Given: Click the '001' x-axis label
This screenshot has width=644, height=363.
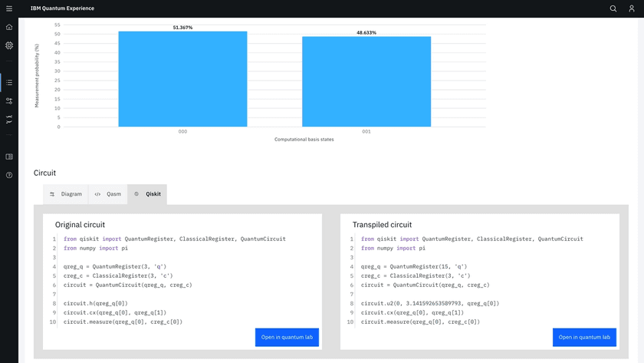Looking at the screenshot, I should tap(366, 131).
